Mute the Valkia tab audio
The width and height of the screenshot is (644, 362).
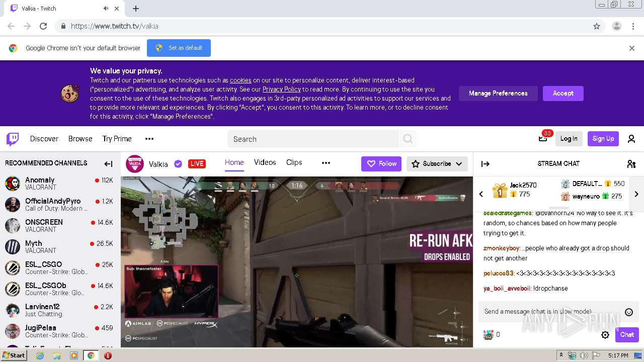106,9
